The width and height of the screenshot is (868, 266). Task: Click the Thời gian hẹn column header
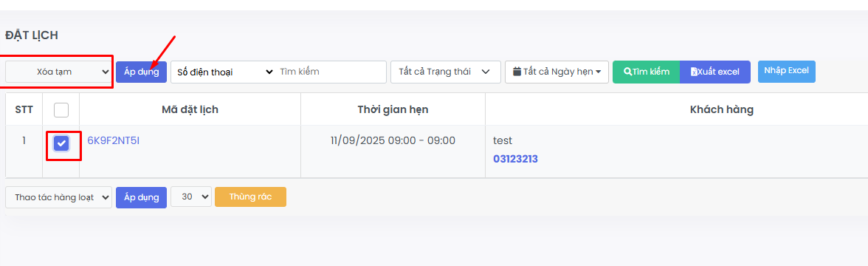[x=393, y=109]
